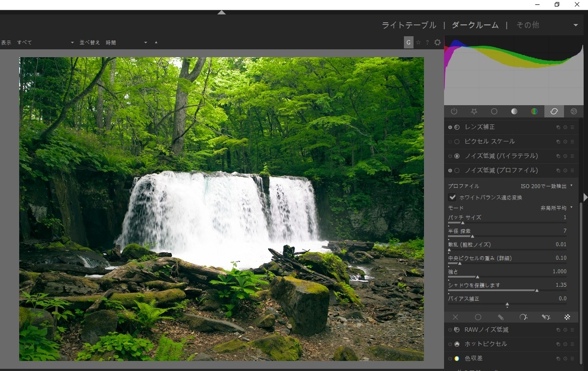Open the color modules group (rainbow circle tab)
Screen dimensions: 588x371
pos(534,111)
